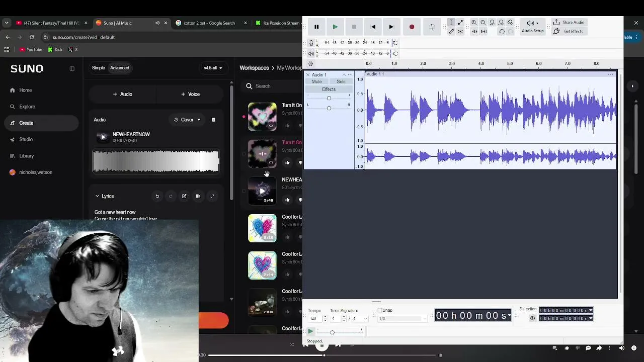Select the Envelope tool
This screenshot has width=644, height=362.
click(x=460, y=23)
